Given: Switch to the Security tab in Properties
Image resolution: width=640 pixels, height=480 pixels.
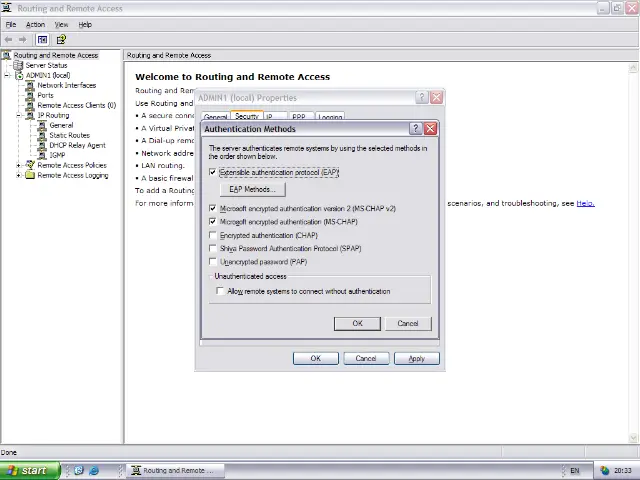Looking at the screenshot, I should pyautogui.click(x=247, y=116).
